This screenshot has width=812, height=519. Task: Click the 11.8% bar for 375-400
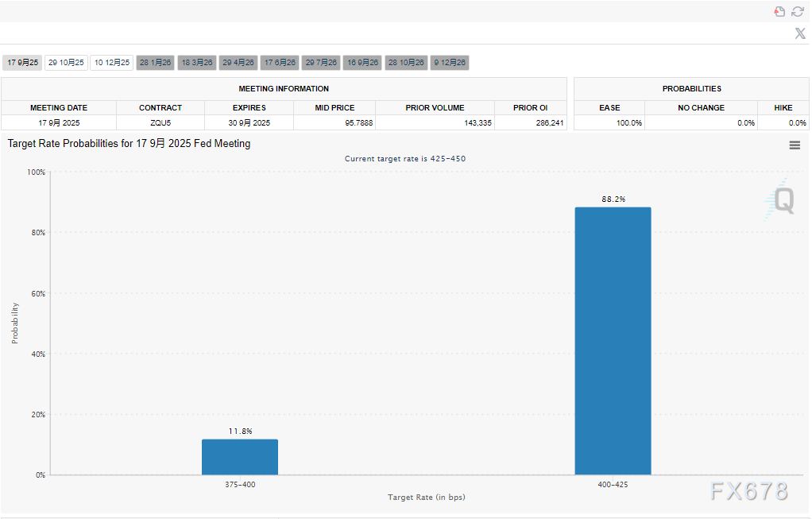click(240, 457)
